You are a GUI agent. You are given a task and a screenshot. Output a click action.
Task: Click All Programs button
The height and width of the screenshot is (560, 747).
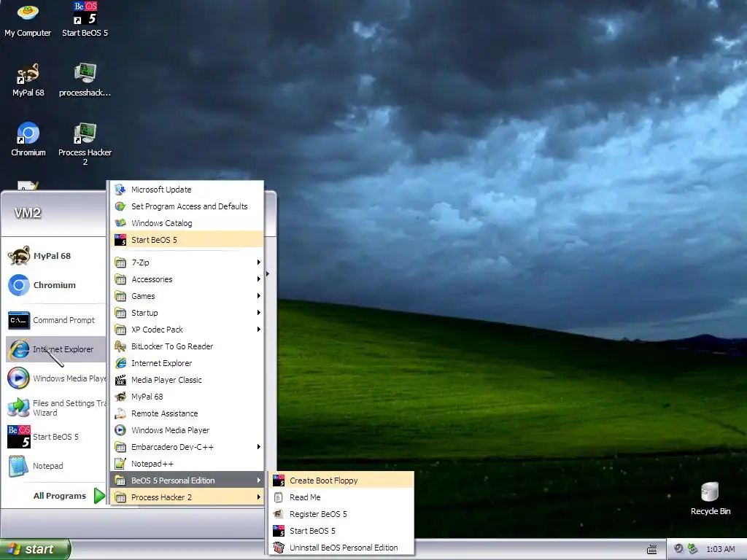pyautogui.click(x=69, y=496)
